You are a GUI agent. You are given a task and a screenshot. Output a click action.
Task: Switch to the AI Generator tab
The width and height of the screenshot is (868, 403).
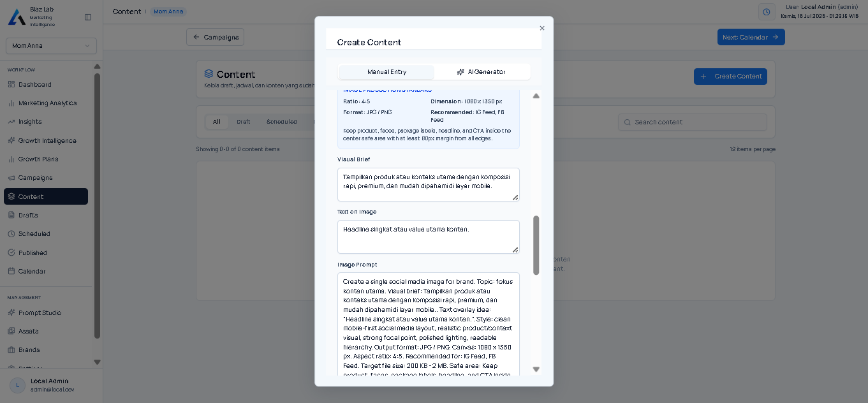click(482, 72)
